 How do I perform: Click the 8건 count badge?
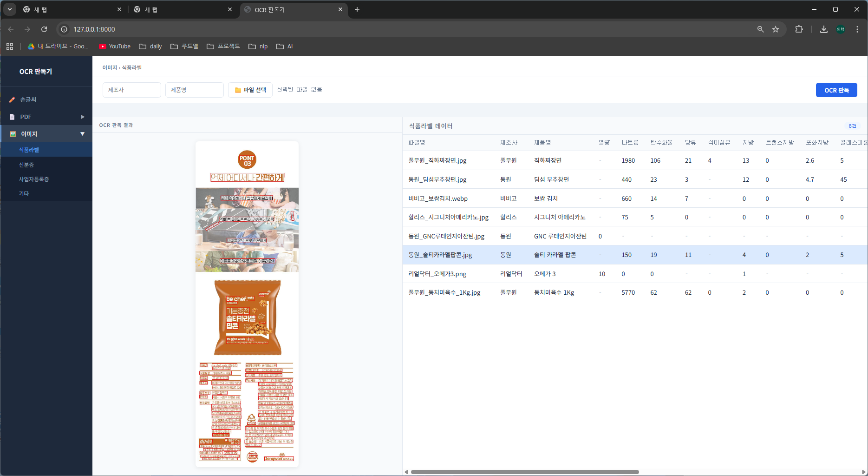tap(852, 126)
